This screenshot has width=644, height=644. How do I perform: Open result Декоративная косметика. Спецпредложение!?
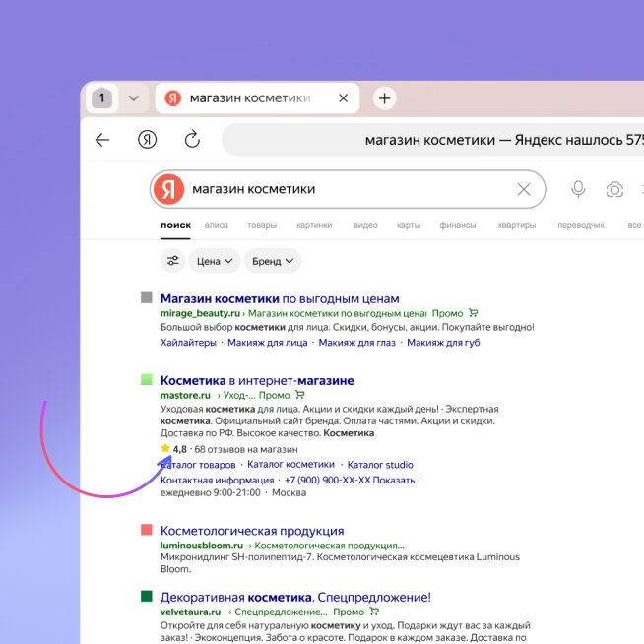(295, 597)
